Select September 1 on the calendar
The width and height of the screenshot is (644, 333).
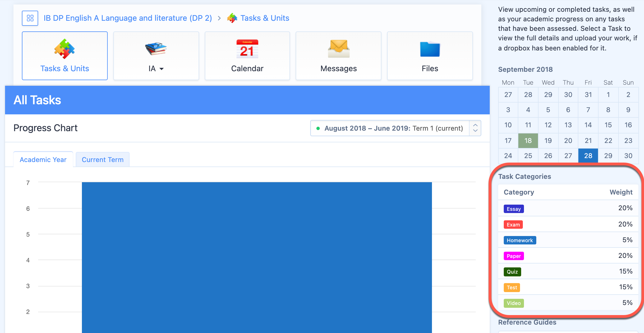(608, 94)
